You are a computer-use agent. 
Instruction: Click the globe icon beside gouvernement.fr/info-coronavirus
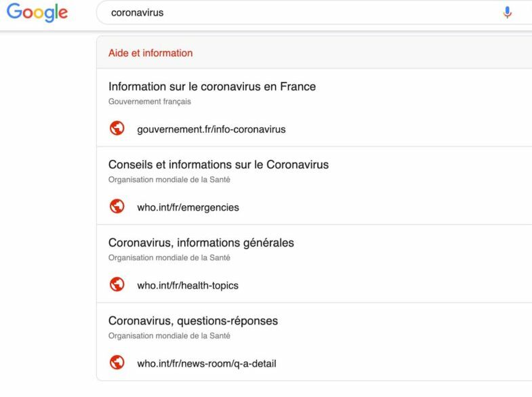[117, 128]
